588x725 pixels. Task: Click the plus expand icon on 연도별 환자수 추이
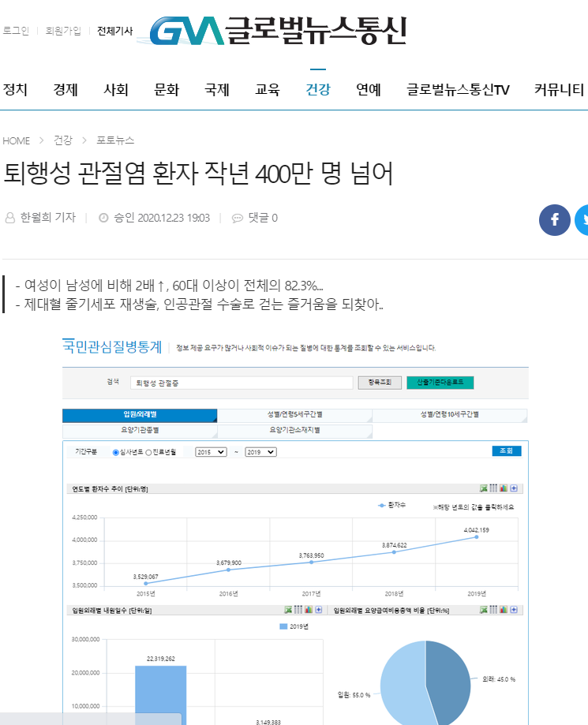click(514, 488)
